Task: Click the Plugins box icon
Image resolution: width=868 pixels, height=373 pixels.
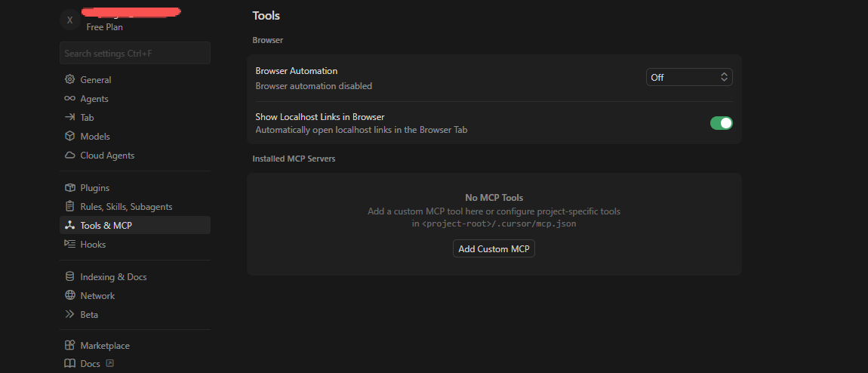Action: tap(69, 188)
